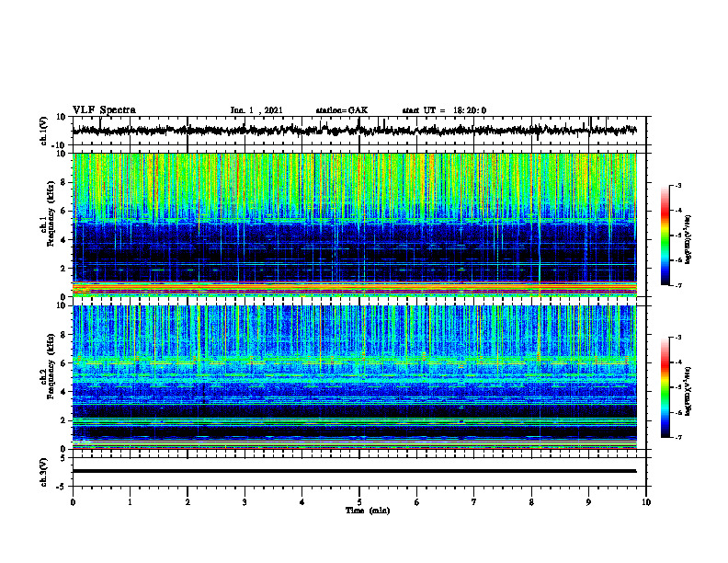Click the ch.2 spectrogram colorbar
This screenshot has width=728, height=563.
point(665,387)
